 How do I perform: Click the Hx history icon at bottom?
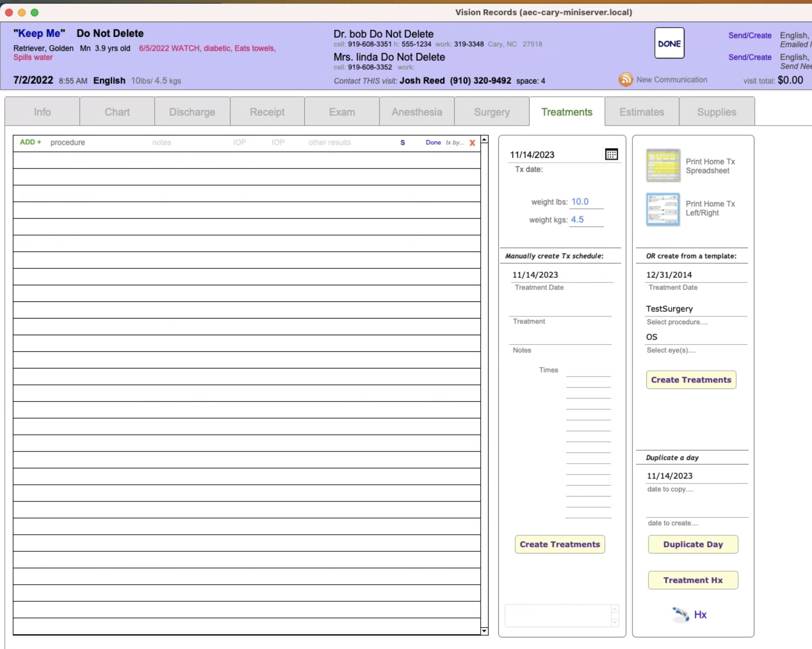[x=681, y=615]
